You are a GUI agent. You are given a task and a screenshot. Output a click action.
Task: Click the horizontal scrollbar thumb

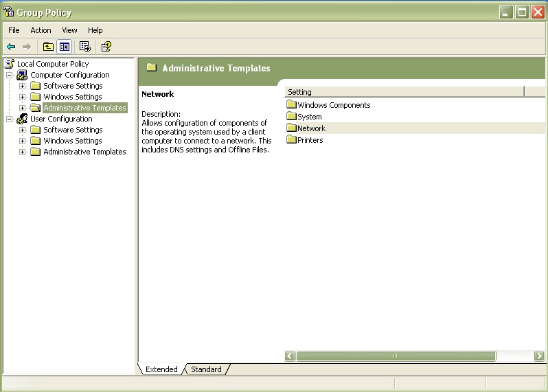tap(396, 356)
